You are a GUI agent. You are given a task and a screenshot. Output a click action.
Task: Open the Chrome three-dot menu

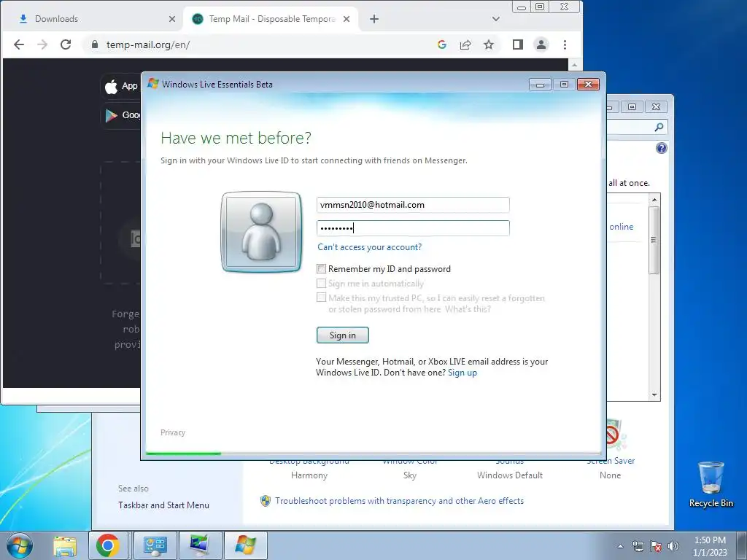tap(565, 44)
